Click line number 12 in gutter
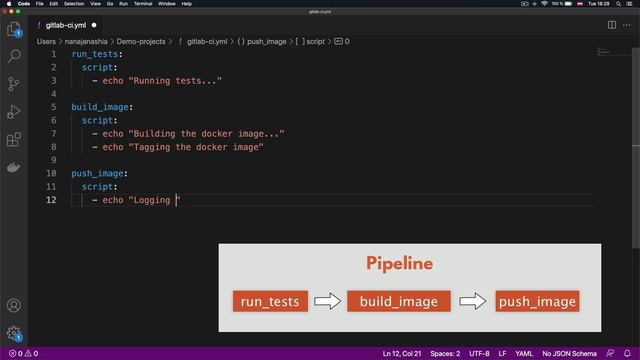 (x=51, y=200)
